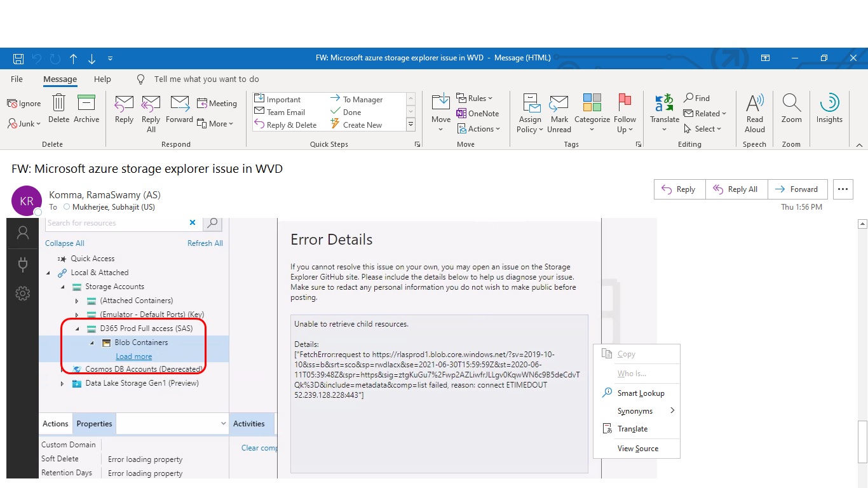Switch to the Help tab
The height and width of the screenshot is (488, 868).
pyautogui.click(x=102, y=79)
